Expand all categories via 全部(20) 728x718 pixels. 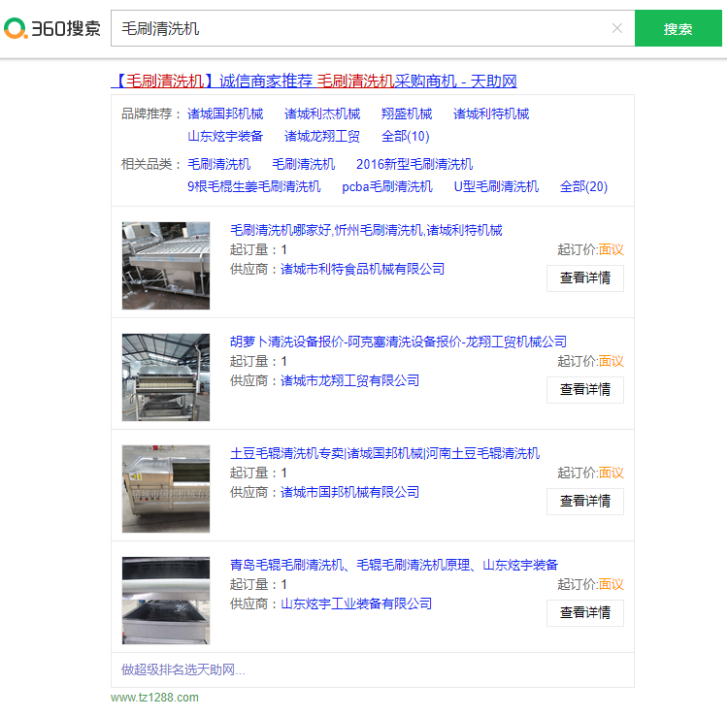click(x=583, y=186)
